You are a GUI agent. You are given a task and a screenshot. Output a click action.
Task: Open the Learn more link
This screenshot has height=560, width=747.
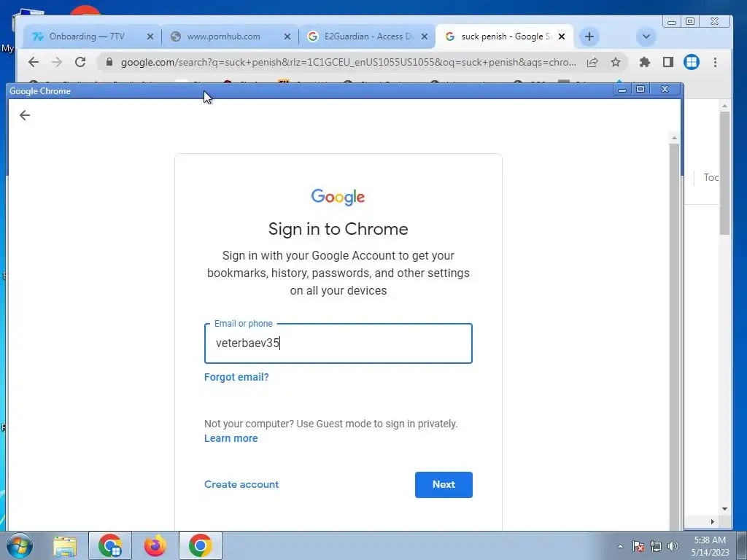[231, 438]
